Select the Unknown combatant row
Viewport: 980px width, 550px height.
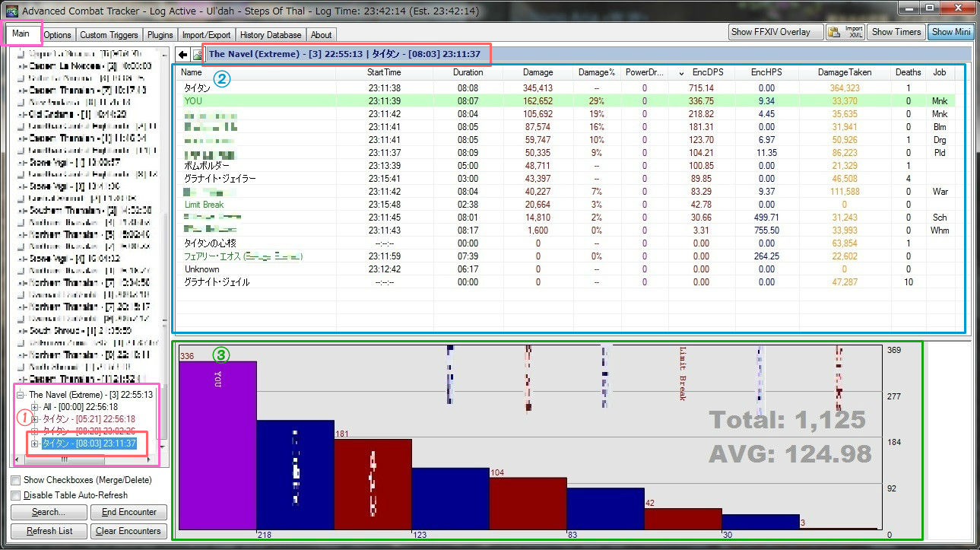point(567,269)
